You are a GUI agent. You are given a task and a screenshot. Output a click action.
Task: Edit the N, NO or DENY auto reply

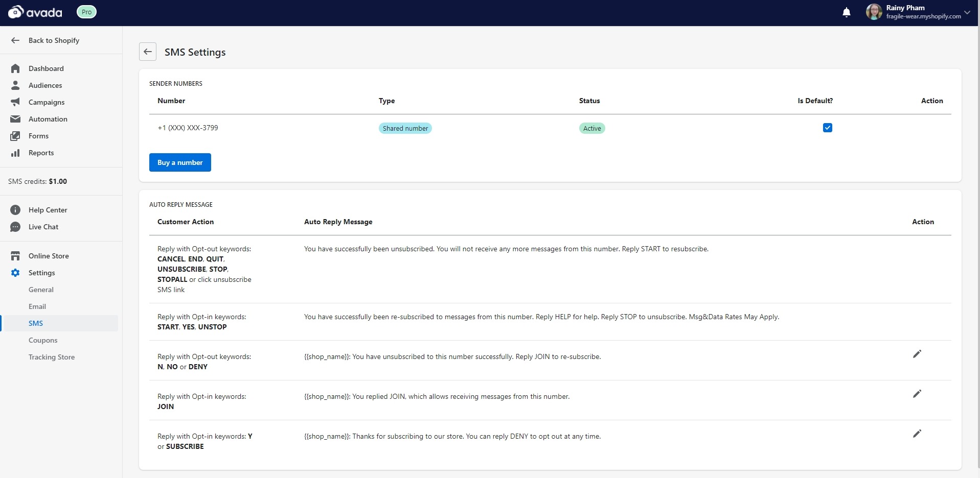pyautogui.click(x=917, y=354)
